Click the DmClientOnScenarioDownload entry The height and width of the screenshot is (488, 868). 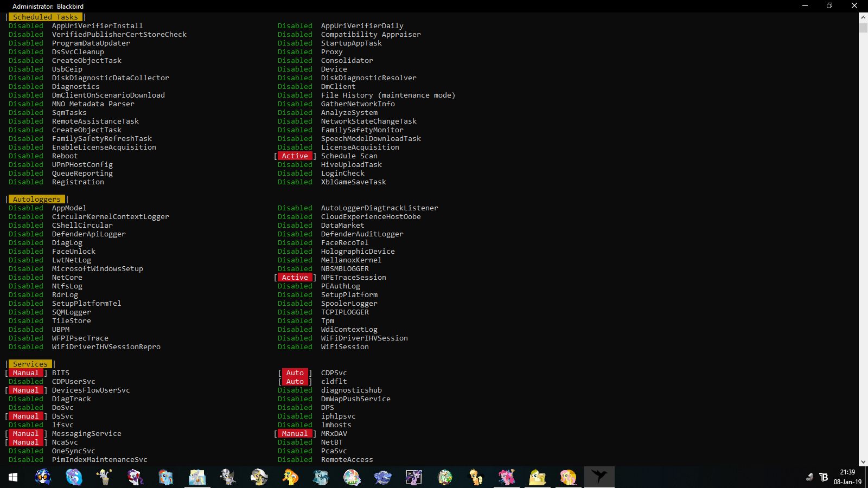108,95
